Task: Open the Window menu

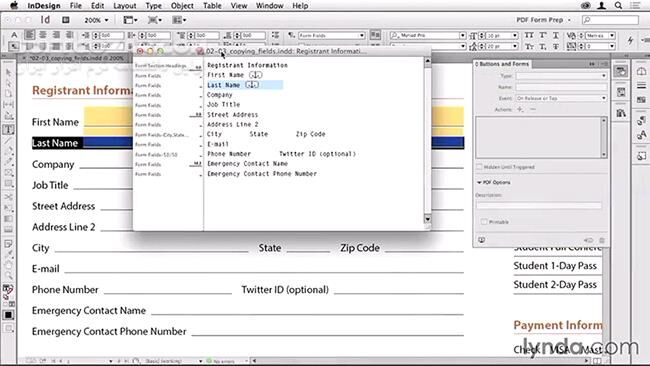Action: point(269,6)
